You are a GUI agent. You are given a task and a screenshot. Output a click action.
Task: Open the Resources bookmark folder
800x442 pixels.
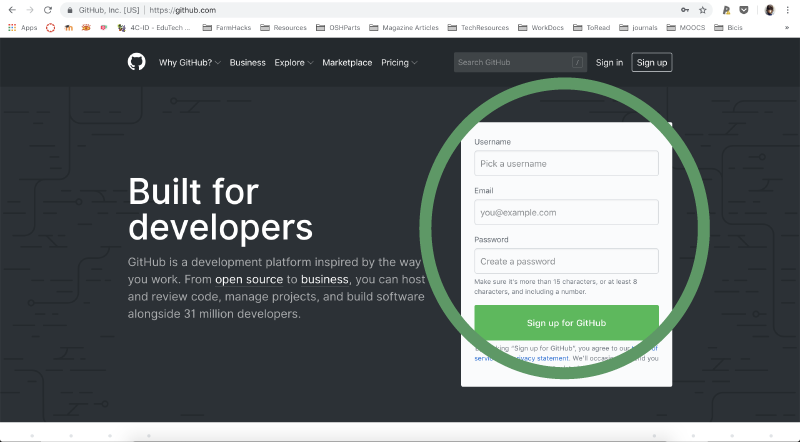click(x=284, y=28)
